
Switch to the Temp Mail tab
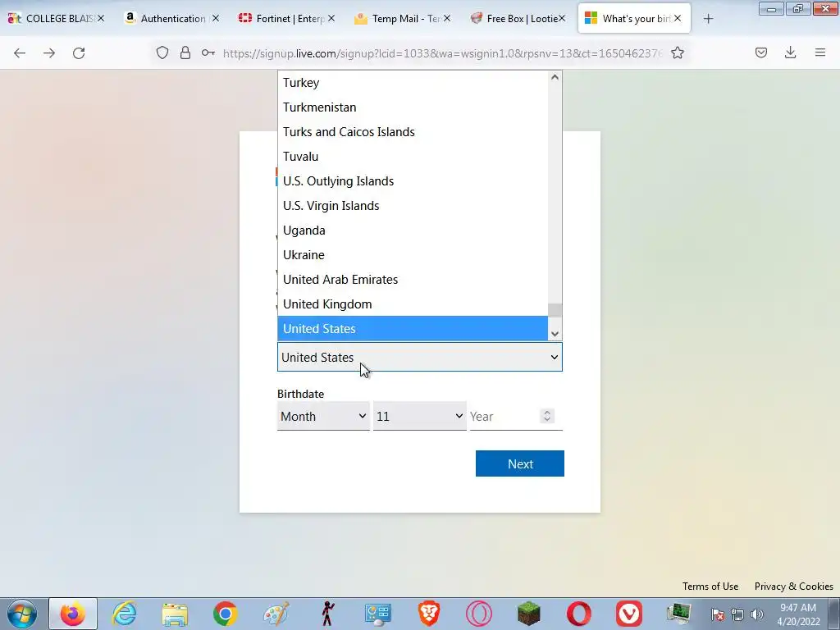404,18
